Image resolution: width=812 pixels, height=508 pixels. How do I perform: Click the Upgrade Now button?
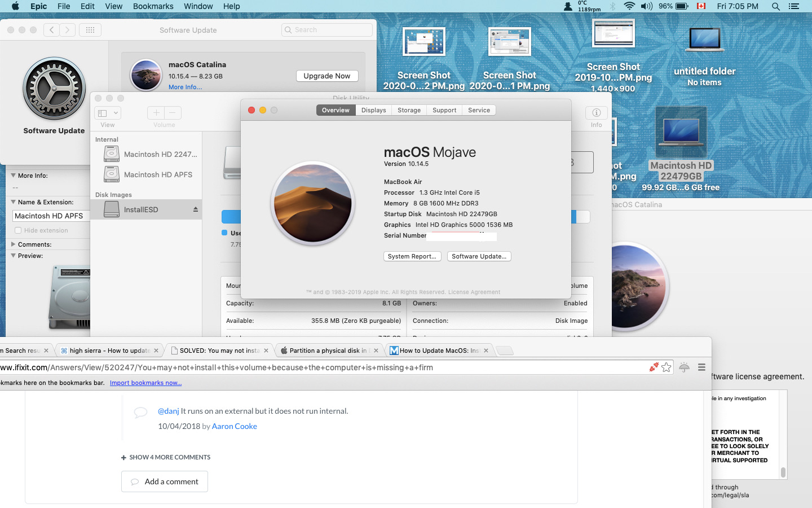pyautogui.click(x=327, y=76)
